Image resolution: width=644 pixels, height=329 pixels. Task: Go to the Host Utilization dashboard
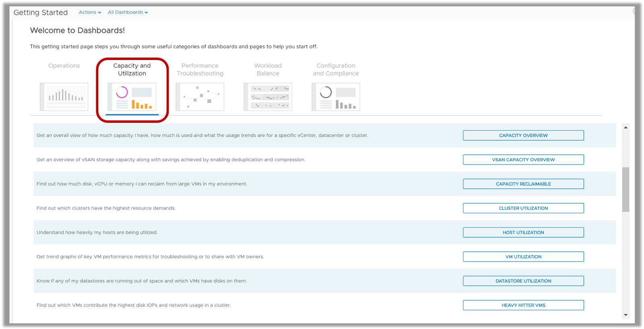pos(523,232)
